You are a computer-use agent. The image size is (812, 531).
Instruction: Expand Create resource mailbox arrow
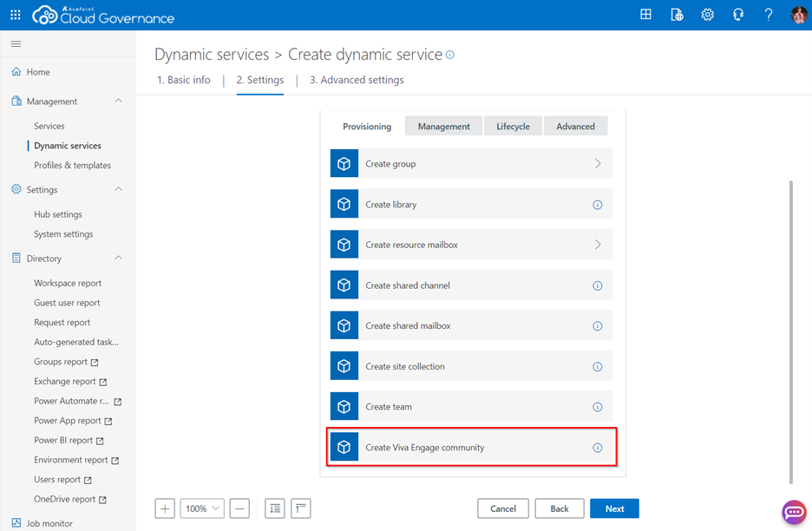(x=598, y=245)
